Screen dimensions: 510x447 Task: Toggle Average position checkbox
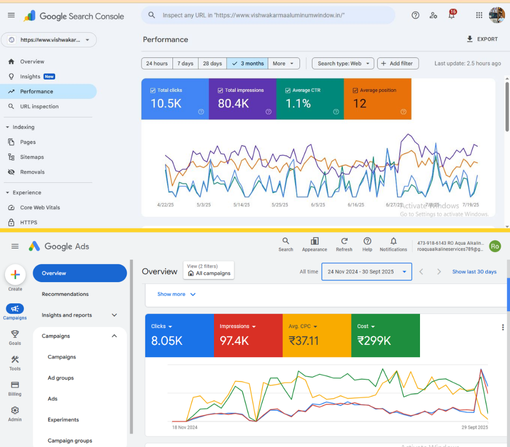(355, 90)
